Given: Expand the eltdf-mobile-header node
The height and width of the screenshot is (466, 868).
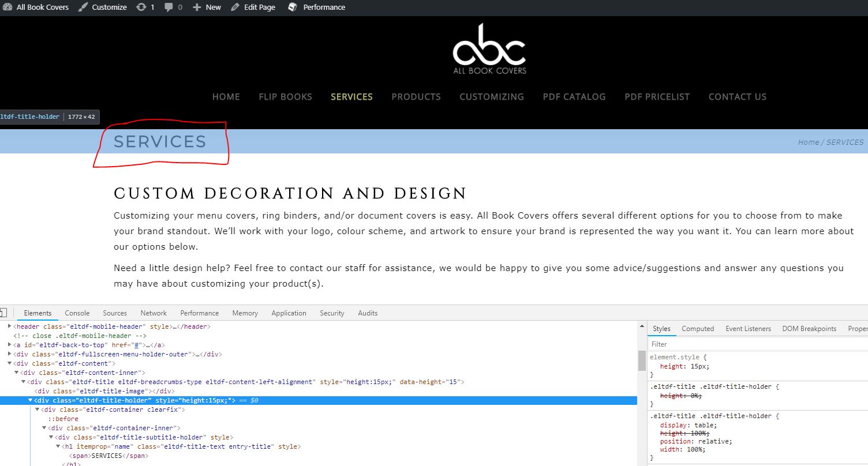Looking at the screenshot, I should (x=9, y=326).
